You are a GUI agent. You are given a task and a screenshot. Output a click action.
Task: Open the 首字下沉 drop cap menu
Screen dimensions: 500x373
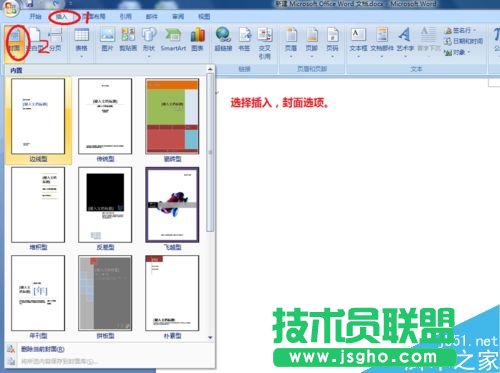coord(428,43)
